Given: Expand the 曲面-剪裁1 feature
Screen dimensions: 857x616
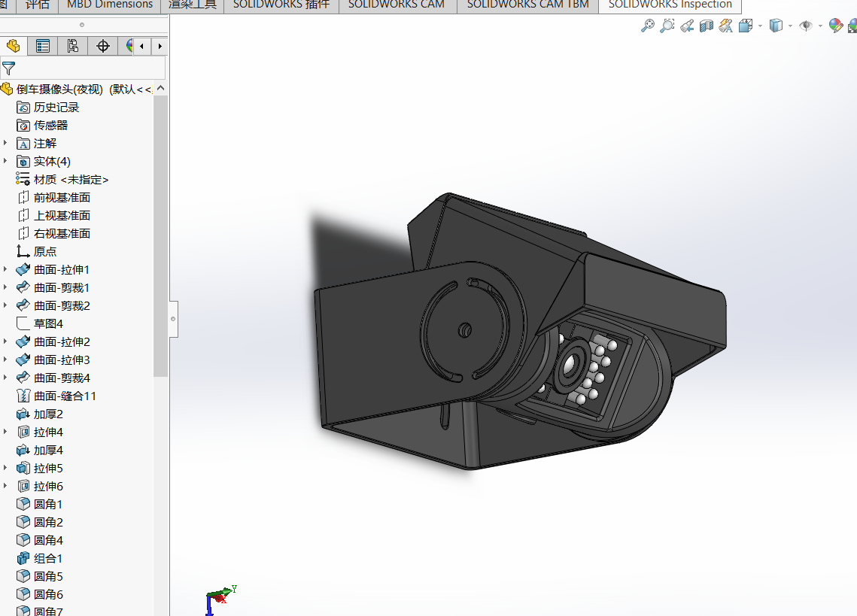Looking at the screenshot, I should click(5, 287).
